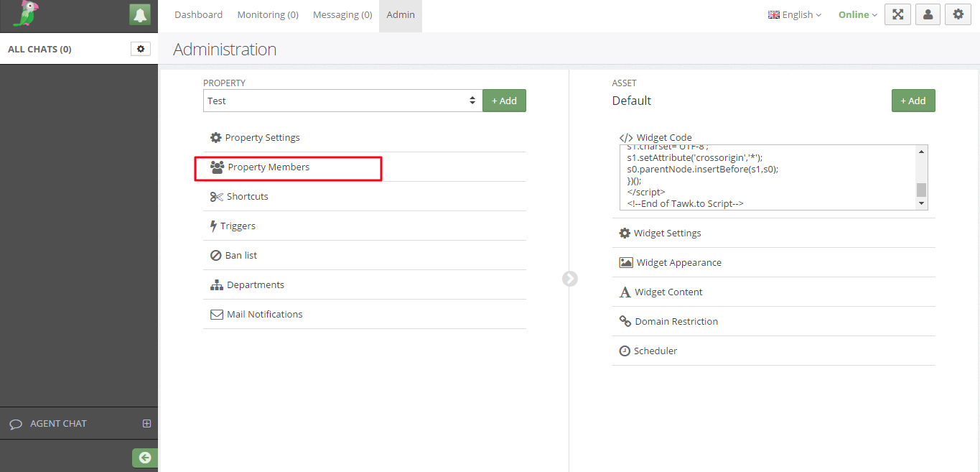Open the user profile icon

pos(928,14)
